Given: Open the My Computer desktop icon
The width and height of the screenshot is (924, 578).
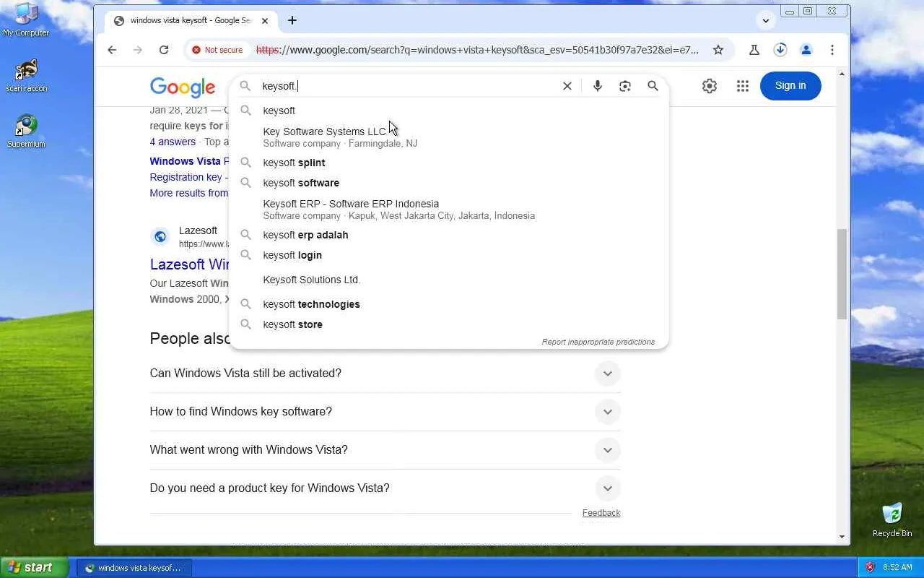Looking at the screenshot, I should [x=26, y=20].
